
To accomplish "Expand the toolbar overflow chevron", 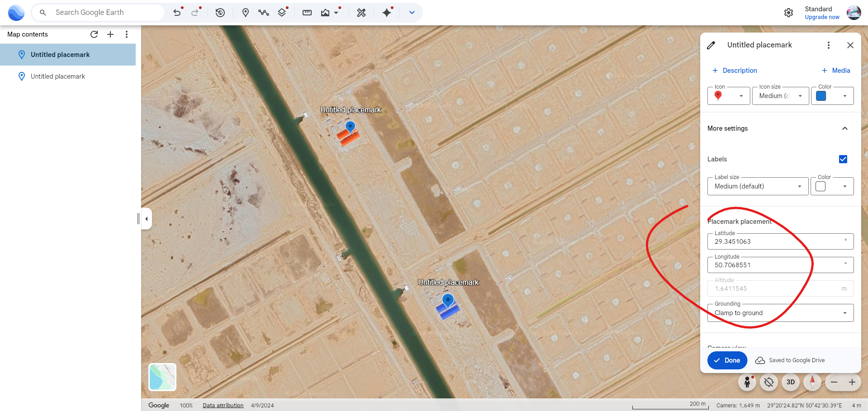I will point(412,13).
